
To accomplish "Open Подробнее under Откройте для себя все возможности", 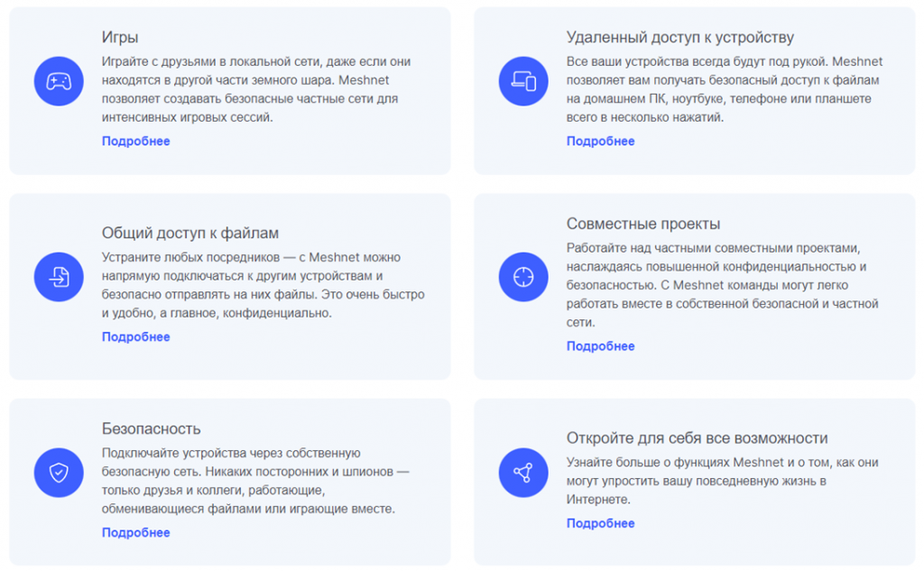I will [x=600, y=524].
